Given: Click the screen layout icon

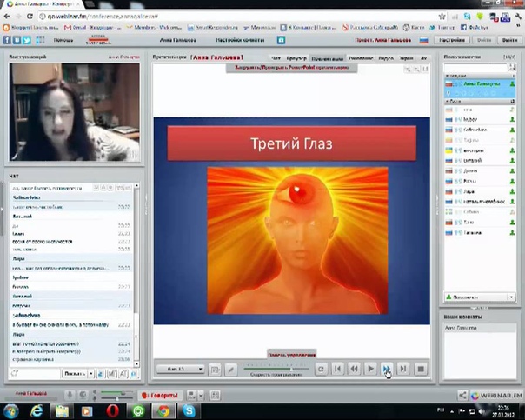Looking at the screenshot, I should click(191, 396).
